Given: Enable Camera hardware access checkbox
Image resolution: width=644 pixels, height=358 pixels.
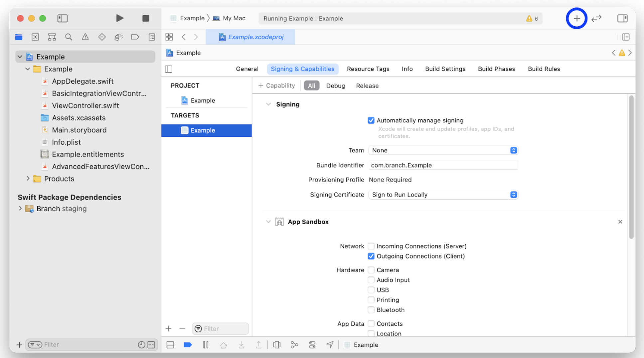Looking at the screenshot, I should [371, 270].
